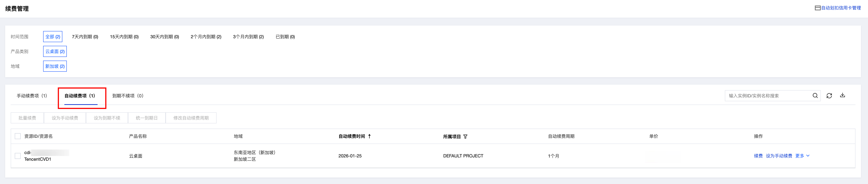Click the refresh list icon
Image resolution: width=868 pixels, height=184 pixels.
point(829,96)
